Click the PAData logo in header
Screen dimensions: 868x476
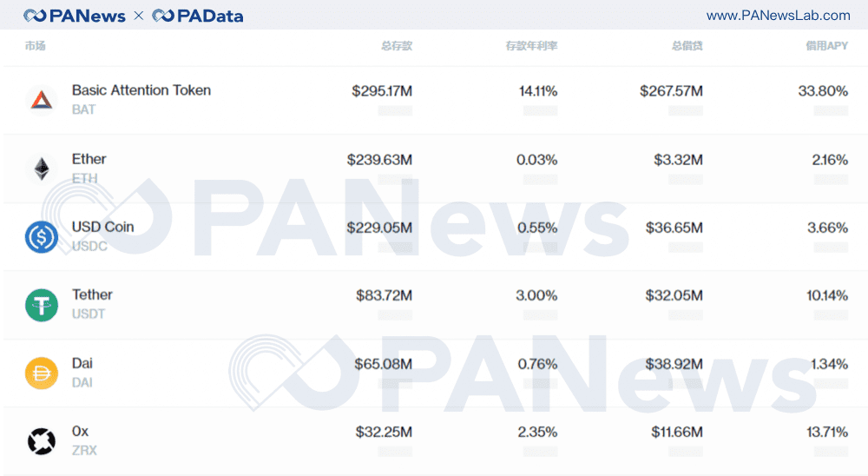(198, 16)
